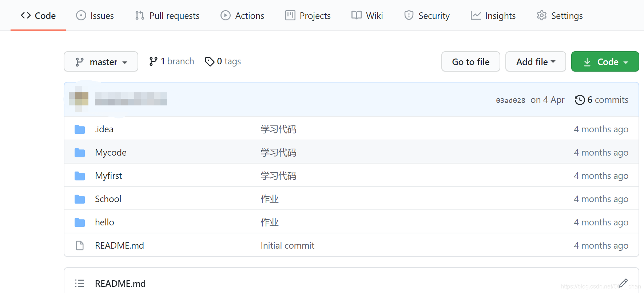Open the Insights tab
This screenshot has height=293, width=644.
click(493, 16)
